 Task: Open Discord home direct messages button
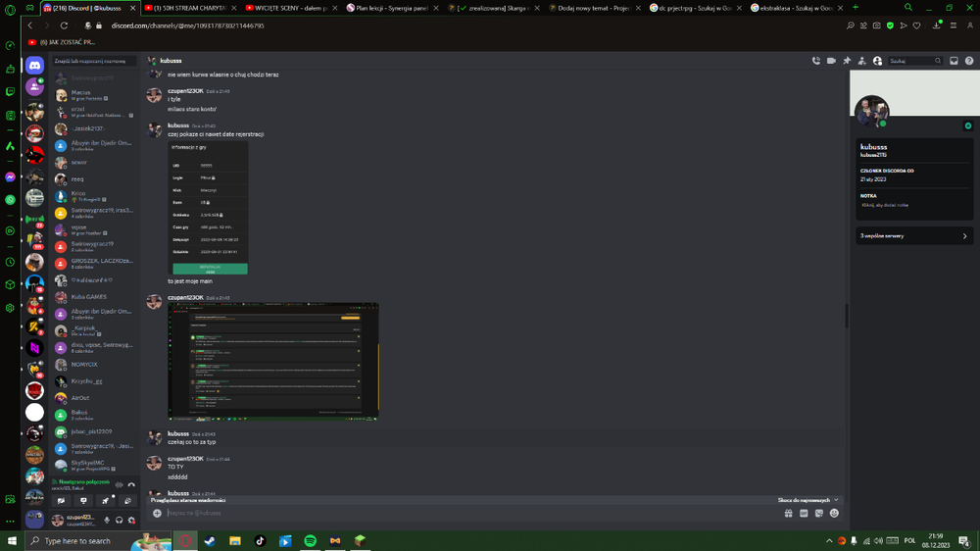(35, 65)
